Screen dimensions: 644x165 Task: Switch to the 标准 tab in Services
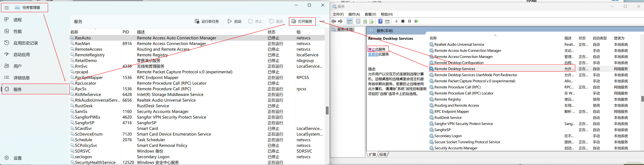[x=383, y=155]
